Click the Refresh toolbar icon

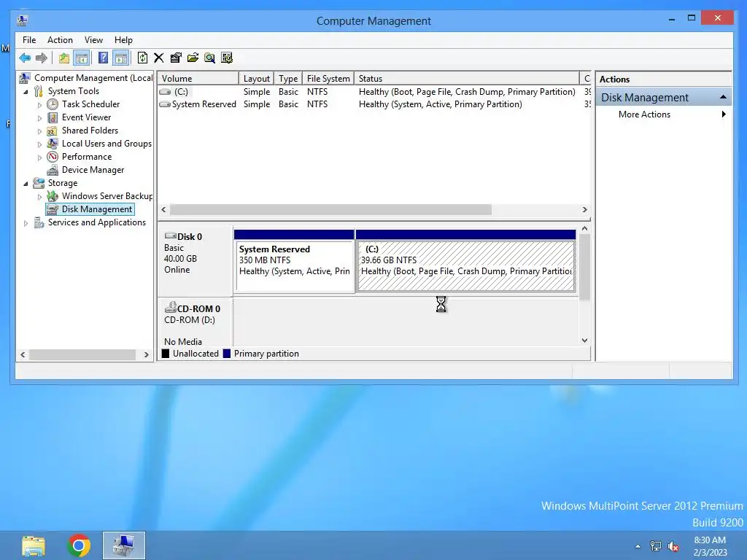click(x=142, y=58)
